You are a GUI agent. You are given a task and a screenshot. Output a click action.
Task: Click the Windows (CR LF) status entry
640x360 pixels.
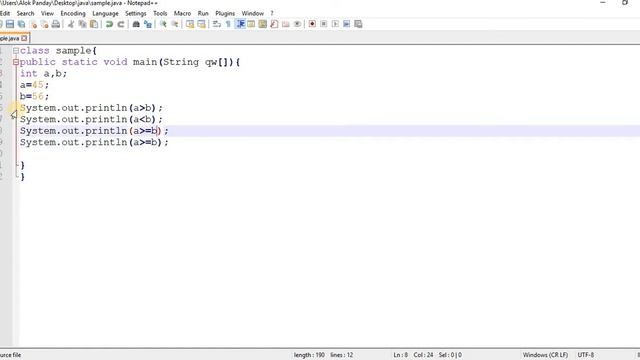[545, 355]
